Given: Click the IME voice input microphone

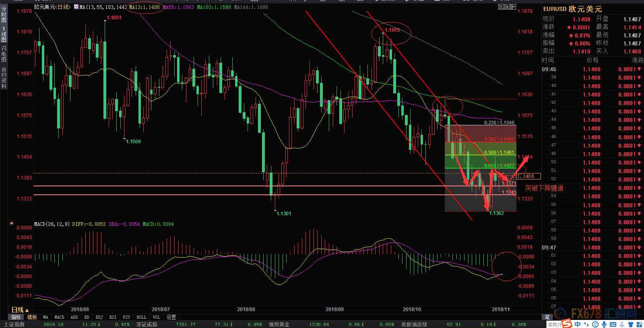Looking at the screenshot, I should tap(604, 324).
